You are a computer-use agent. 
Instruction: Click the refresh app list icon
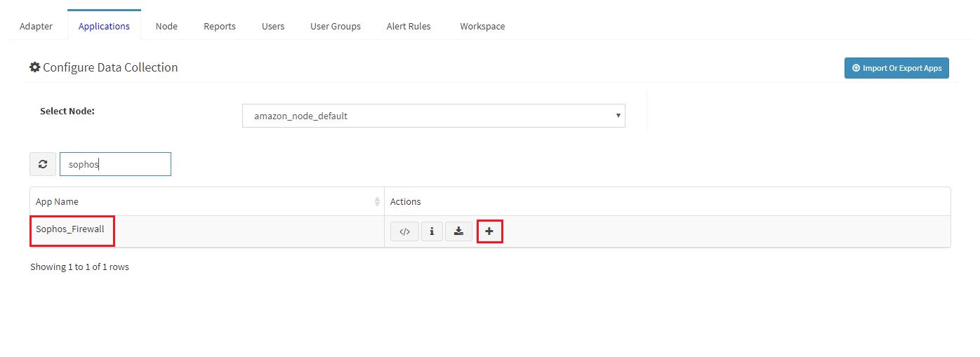point(43,164)
